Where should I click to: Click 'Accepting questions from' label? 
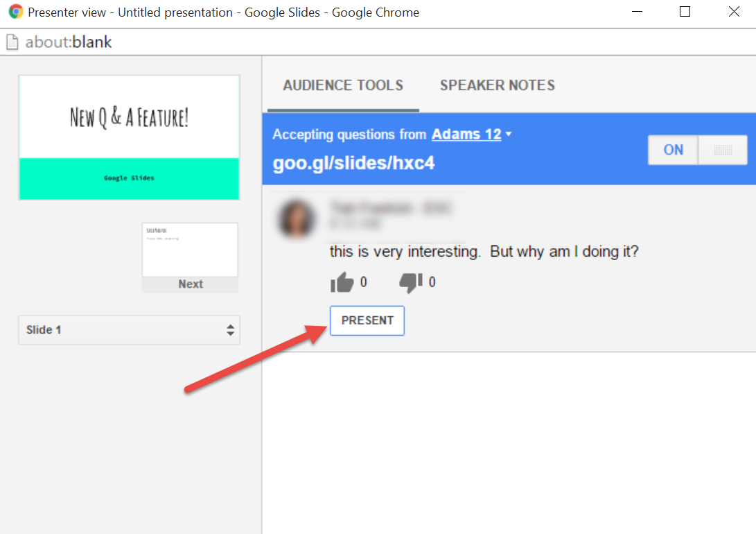coord(349,134)
